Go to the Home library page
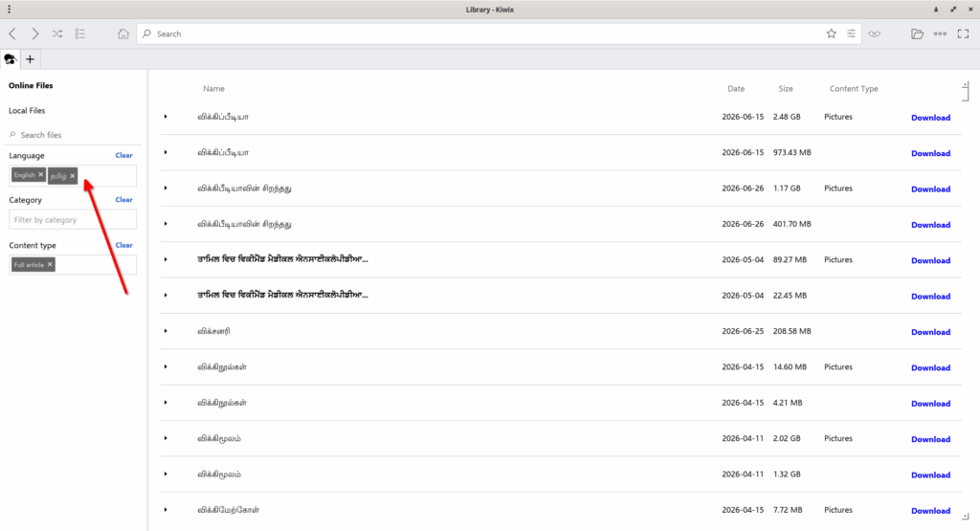 (123, 33)
